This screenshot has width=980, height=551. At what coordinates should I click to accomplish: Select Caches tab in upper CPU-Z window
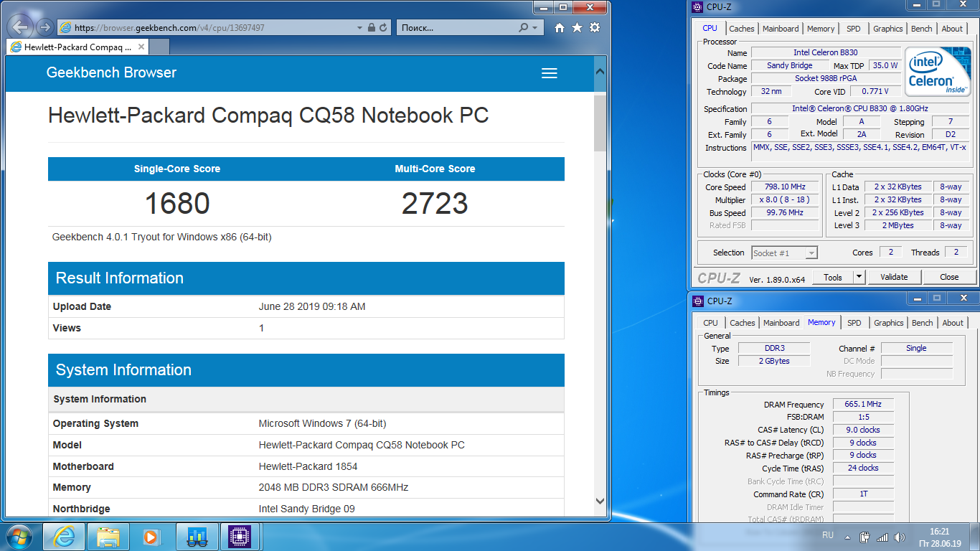click(742, 29)
